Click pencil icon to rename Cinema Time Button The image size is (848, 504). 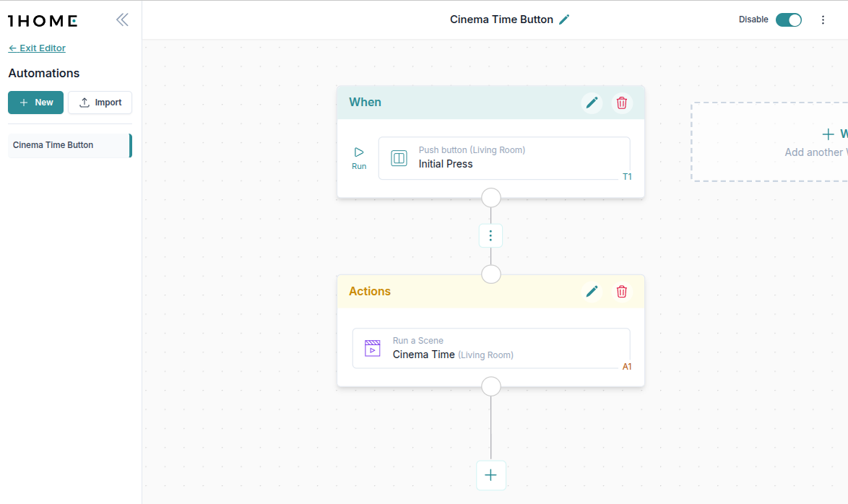coord(565,19)
